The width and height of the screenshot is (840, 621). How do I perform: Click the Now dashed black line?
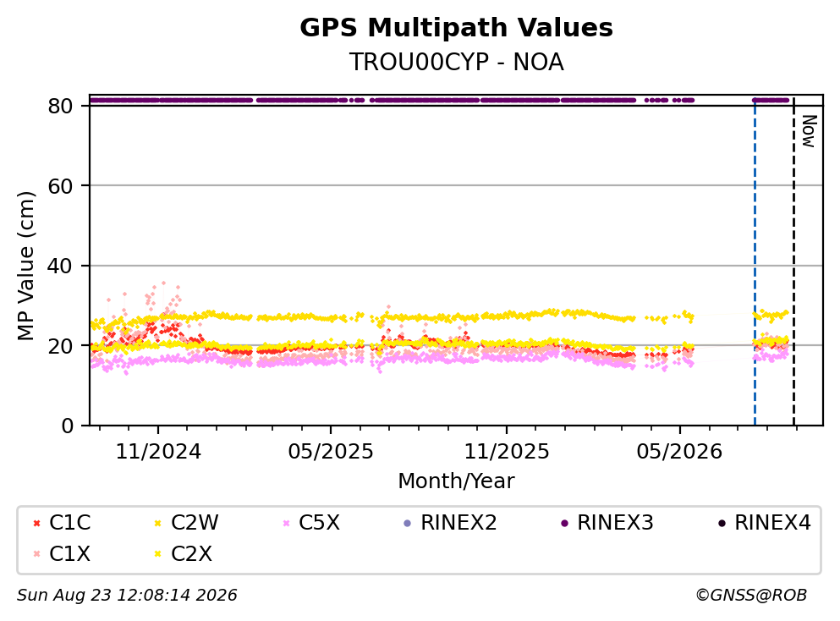793,262
